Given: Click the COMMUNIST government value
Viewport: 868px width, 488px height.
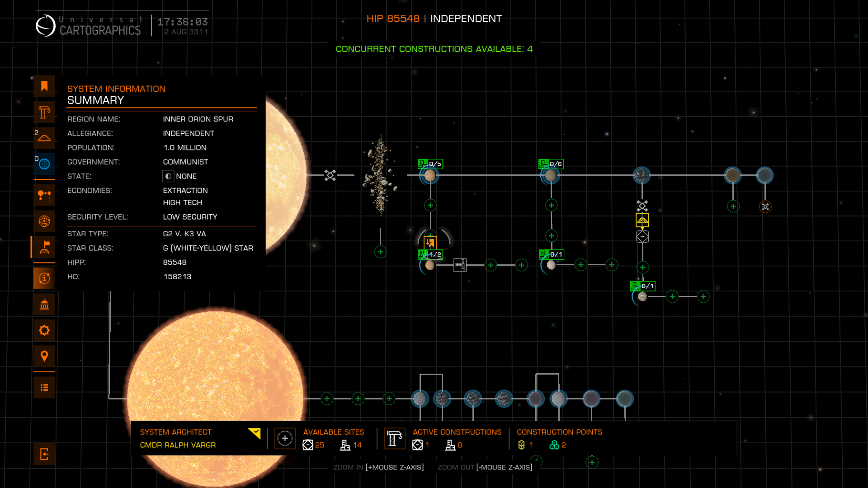Looking at the screenshot, I should 185,162.
